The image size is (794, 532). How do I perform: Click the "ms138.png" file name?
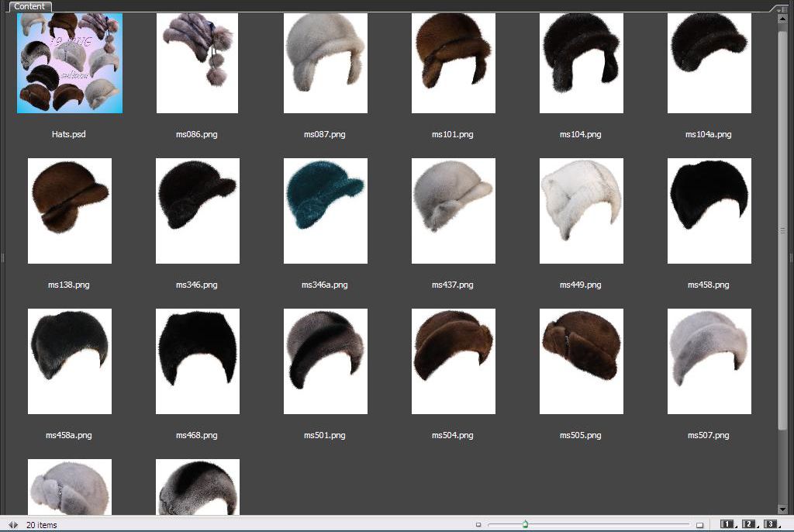pyautogui.click(x=69, y=285)
